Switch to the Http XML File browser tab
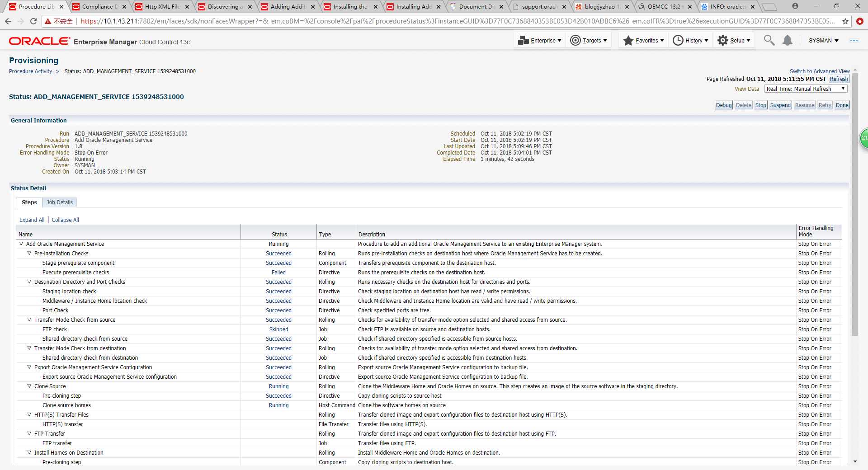 click(162, 7)
